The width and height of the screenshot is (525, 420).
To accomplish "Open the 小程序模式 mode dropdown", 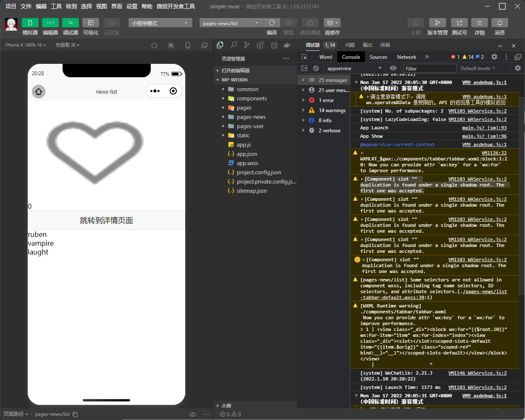I will (x=160, y=23).
